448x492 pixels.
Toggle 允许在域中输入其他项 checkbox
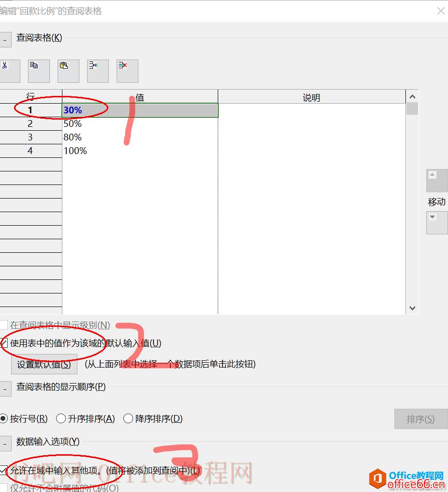[x=4, y=470]
